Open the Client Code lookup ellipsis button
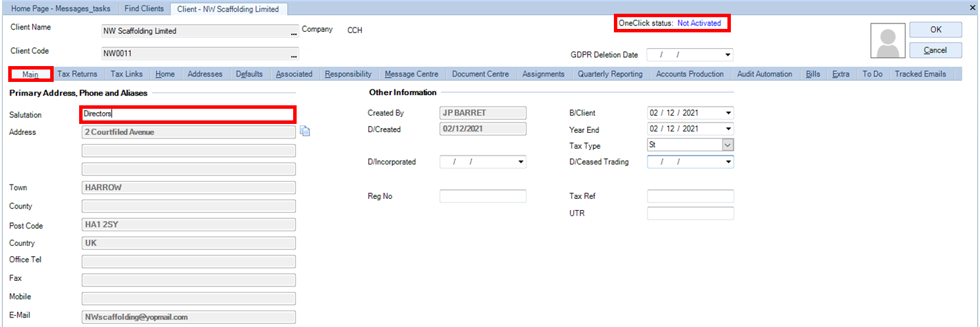 pyautogui.click(x=294, y=54)
